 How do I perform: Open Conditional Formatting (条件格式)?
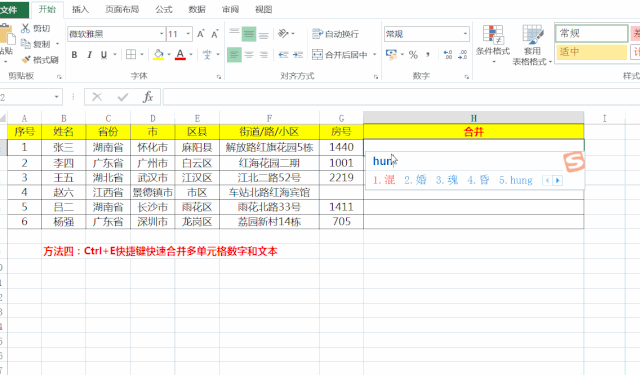[x=493, y=44]
